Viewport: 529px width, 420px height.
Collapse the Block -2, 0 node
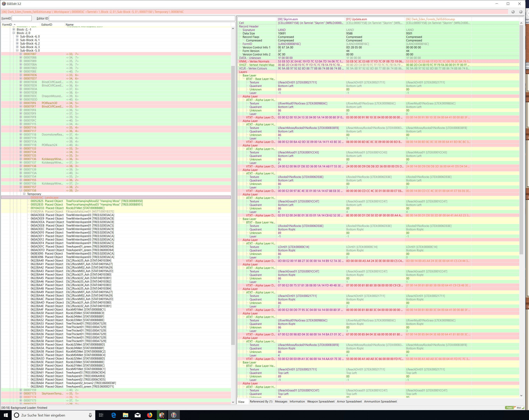pyautogui.click(x=14, y=33)
